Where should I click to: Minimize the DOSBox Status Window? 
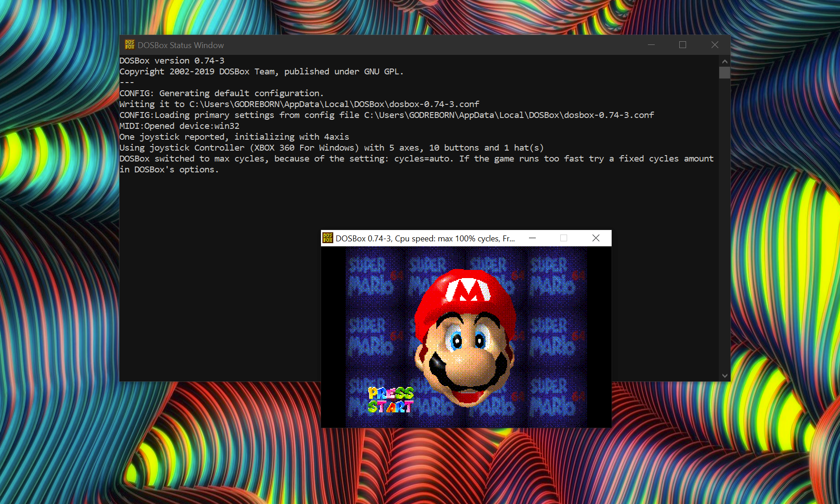coord(651,45)
